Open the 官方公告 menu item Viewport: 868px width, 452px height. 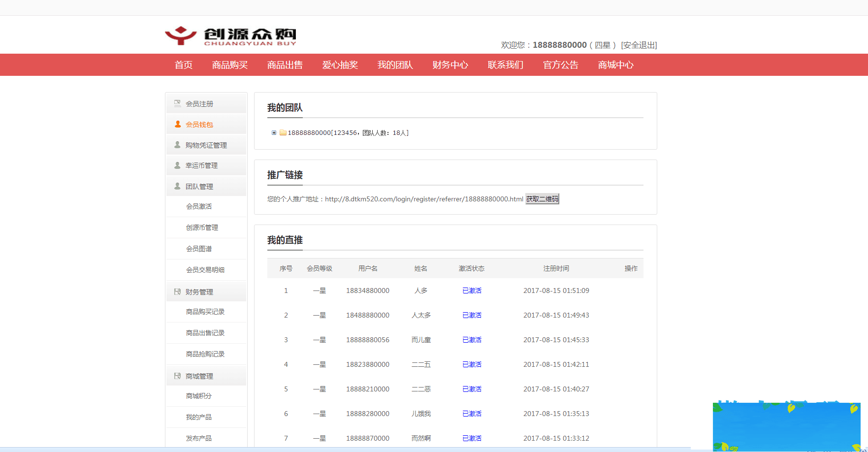[560, 65]
